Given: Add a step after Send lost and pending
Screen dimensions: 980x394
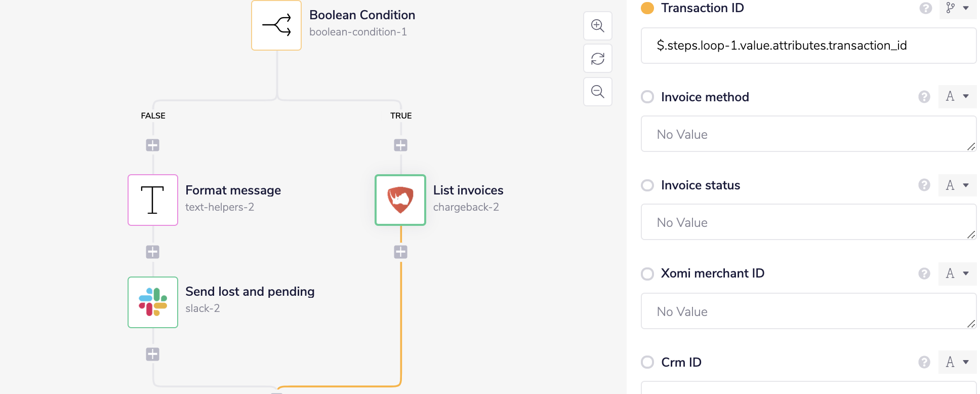Looking at the screenshot, I should pyautogui.click(x=153, y=354).
